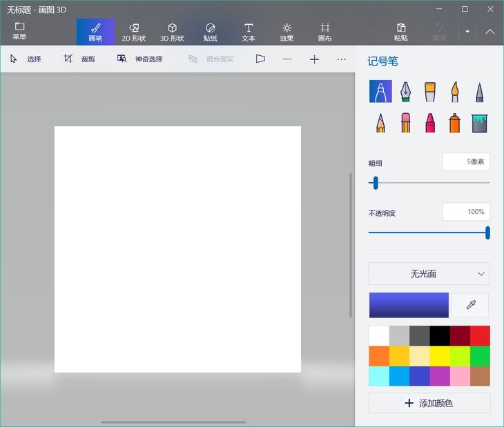
Task: Choose the light cyan color swatch
Action: click(379, 376)
